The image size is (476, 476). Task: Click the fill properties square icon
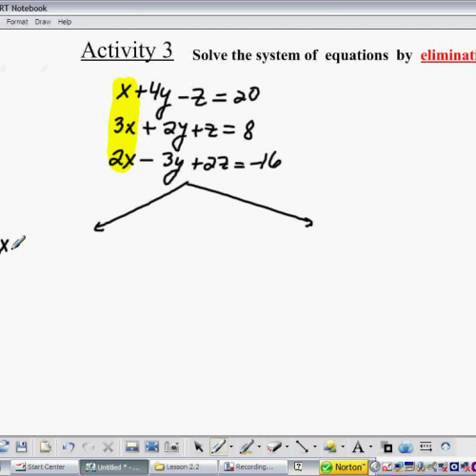tap(387, 447)
